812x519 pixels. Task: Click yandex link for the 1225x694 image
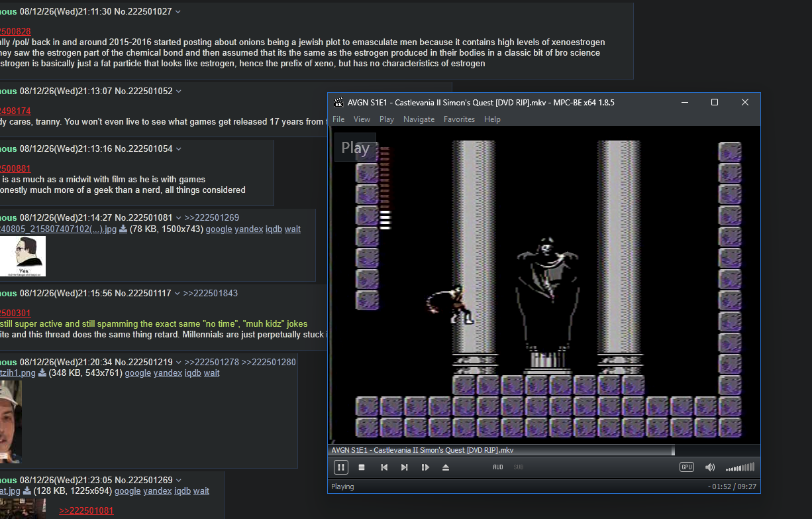(158, 491)
